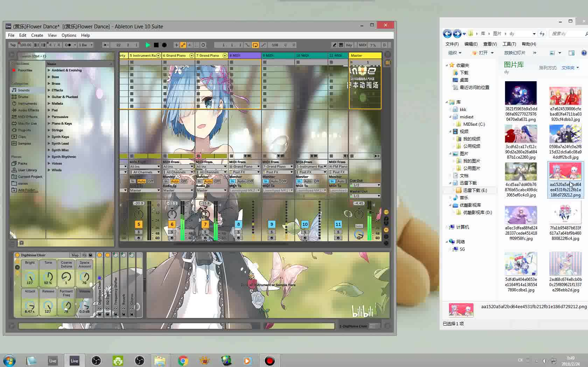588x367 pixels.
Task: Open the View menu in Ableton
Action: point(52,35)
